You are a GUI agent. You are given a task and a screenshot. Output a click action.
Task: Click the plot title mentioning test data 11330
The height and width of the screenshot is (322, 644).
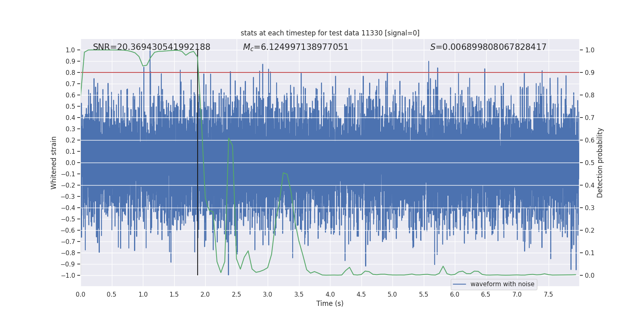point(330,33)
